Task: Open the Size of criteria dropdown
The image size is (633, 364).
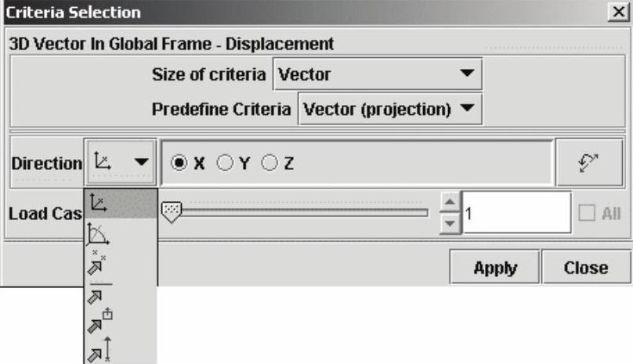Action: 378,75
